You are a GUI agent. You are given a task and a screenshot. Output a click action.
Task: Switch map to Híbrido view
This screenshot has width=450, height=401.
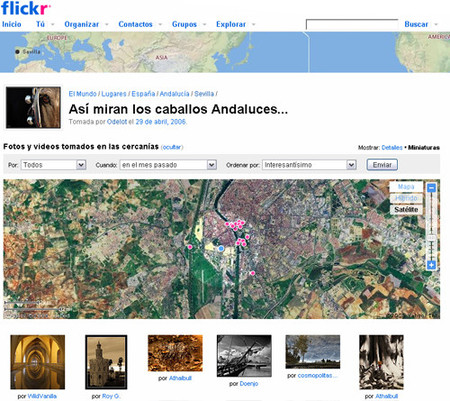tap(406, 198)
